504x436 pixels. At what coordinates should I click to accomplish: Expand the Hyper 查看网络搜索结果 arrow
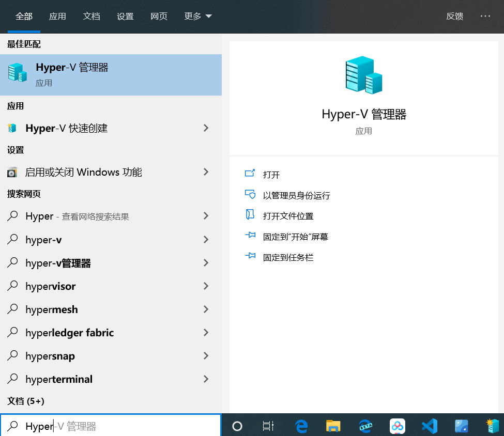pos(206,216)
